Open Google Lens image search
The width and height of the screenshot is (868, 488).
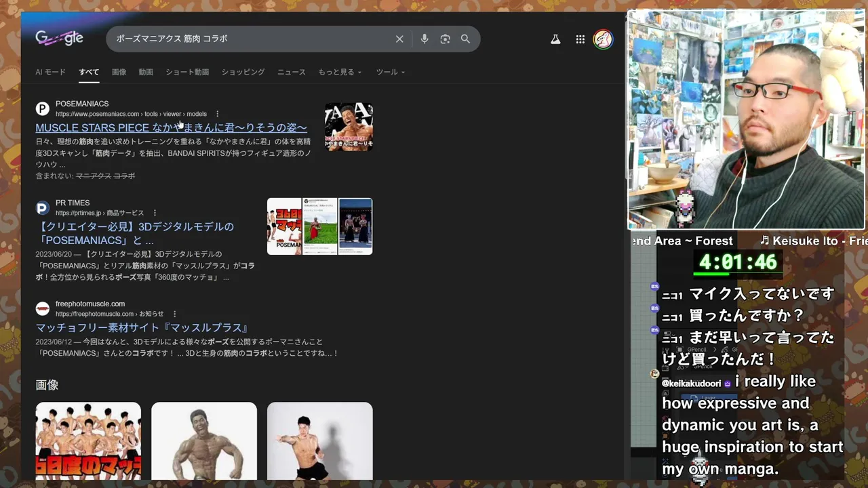click(445, 39)
